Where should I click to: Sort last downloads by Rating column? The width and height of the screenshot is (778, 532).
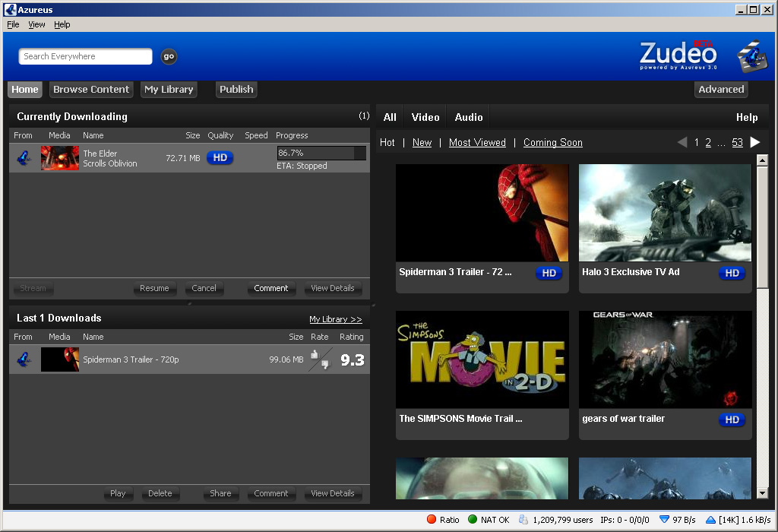(x=351, y=337)
